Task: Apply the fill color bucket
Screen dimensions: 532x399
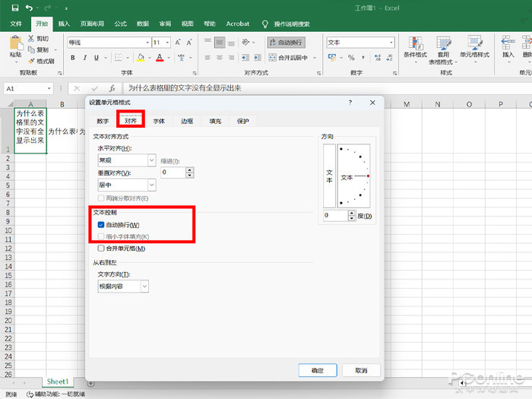Action: pos(141,58)
